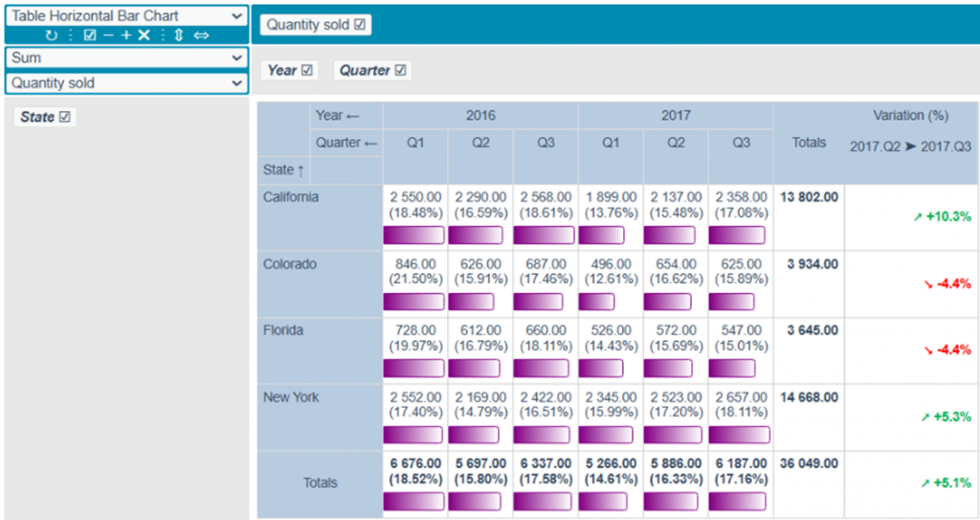Click the Variation (%) column header

[910, 115]
